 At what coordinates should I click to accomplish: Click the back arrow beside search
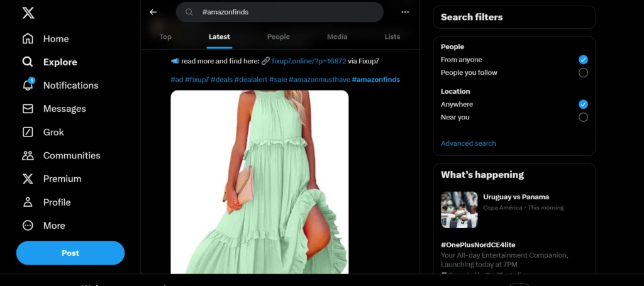point(153,12)
